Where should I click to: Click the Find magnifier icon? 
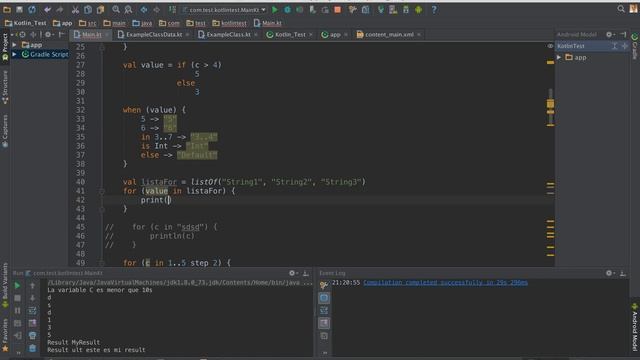(x=116, y=9)
